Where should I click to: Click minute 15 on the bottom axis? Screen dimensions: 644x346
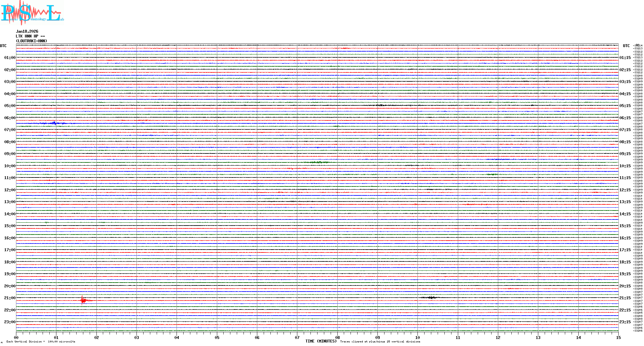coord(618,337)
